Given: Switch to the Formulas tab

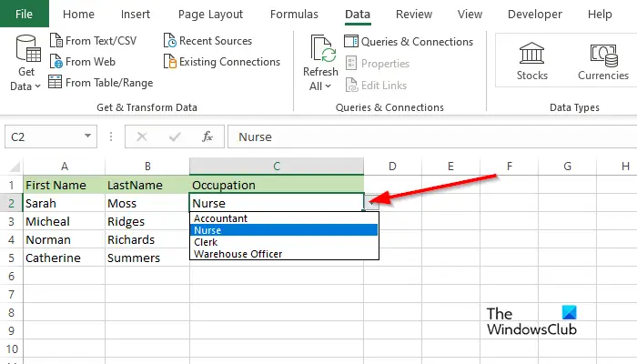Looking at the screenshot, I should tap(294, 15).
